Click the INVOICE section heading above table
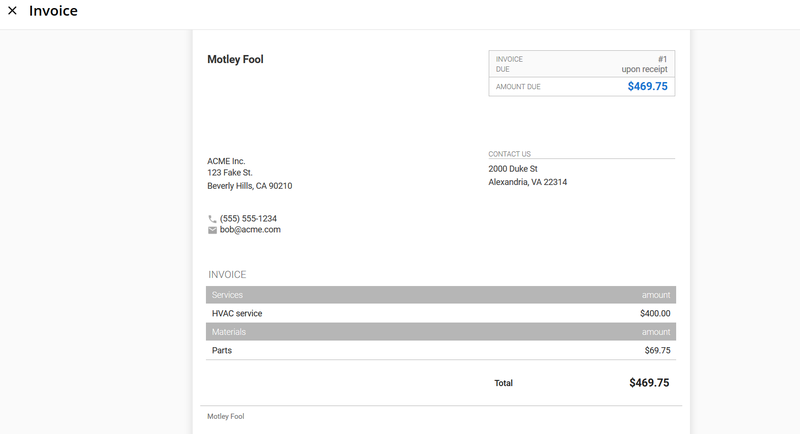Viewport: 800px width, 434px height. click(x=227, y=274)
